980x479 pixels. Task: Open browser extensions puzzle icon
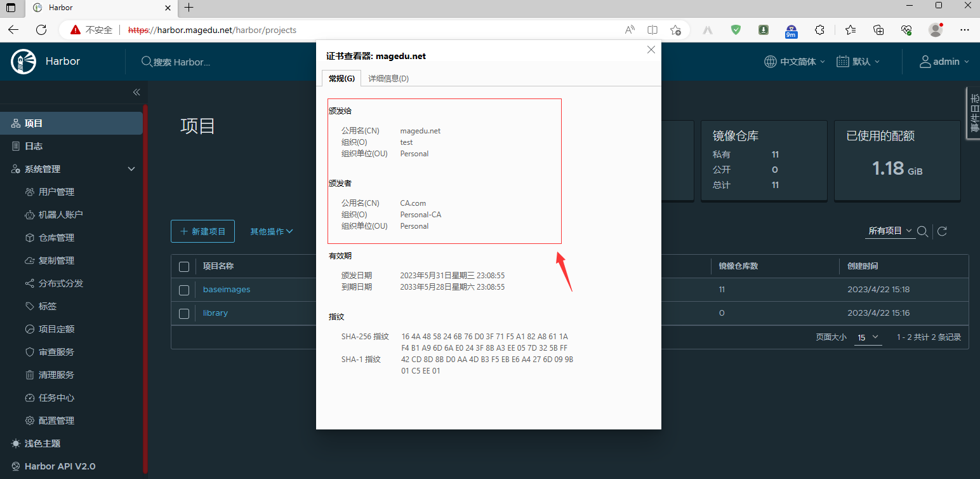coord(819,30)
